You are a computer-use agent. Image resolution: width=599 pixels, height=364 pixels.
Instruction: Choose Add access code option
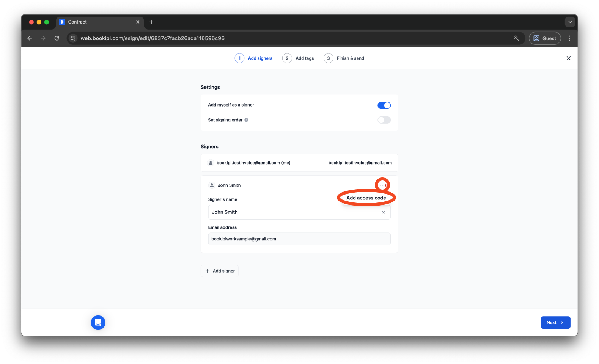(366, 198)
